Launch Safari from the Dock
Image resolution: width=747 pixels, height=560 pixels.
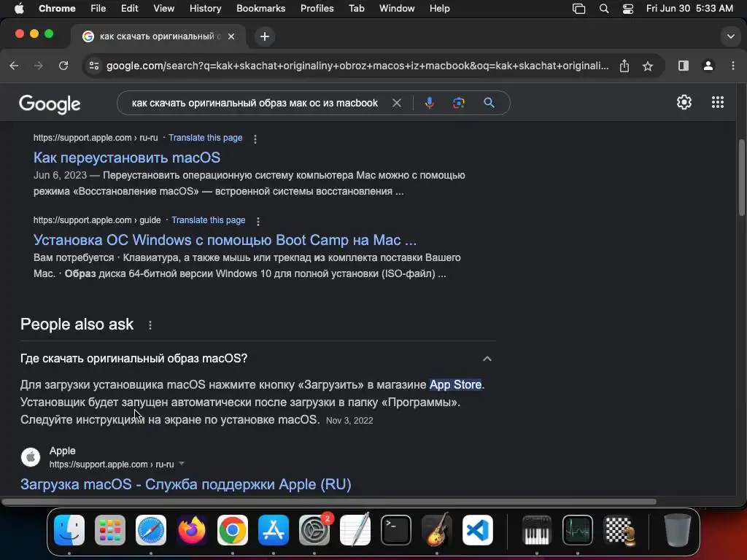(x=151, y=530)
